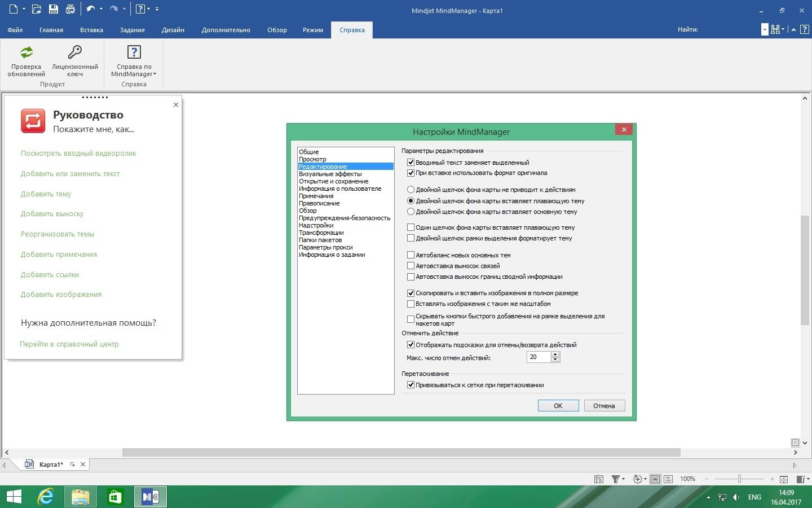812x508 pixels.
Task: Click the Save floppy disk icon
Action: tap(54, 9)
